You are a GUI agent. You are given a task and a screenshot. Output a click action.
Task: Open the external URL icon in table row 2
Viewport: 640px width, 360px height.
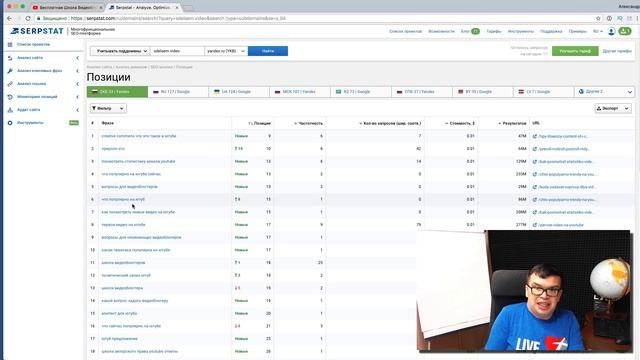click(x=535, y=149)
